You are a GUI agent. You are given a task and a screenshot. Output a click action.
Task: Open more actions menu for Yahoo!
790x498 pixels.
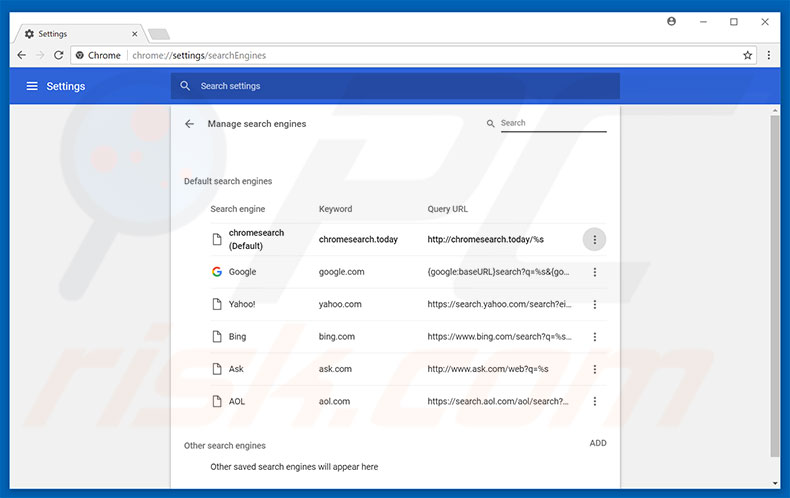tap(595, 304)
